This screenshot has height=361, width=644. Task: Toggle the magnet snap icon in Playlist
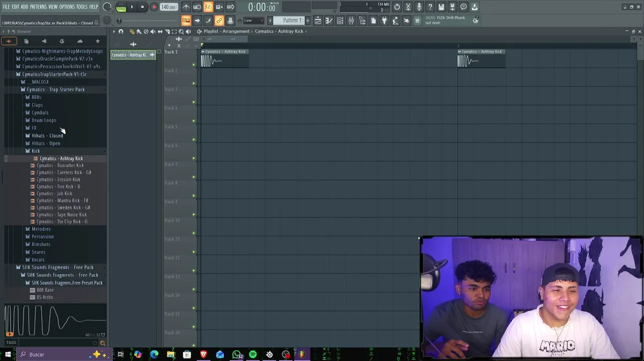121,32
